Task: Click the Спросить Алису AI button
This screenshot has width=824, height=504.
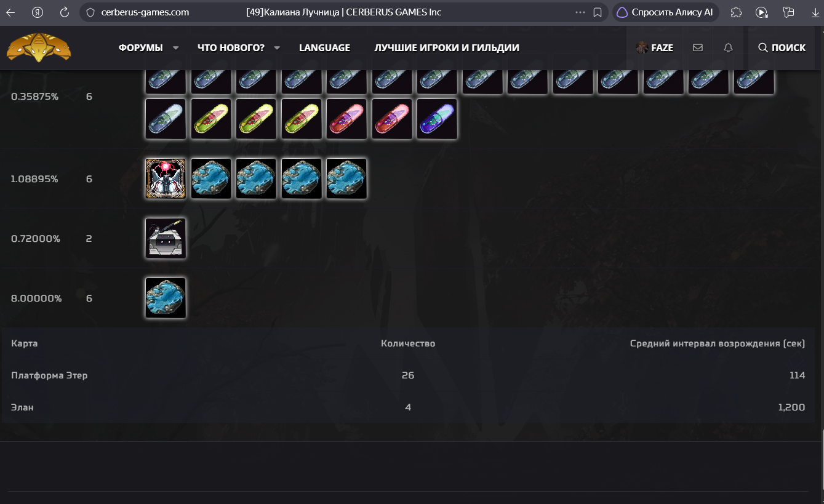Action: pyautogui.click(x=666, y=12)
